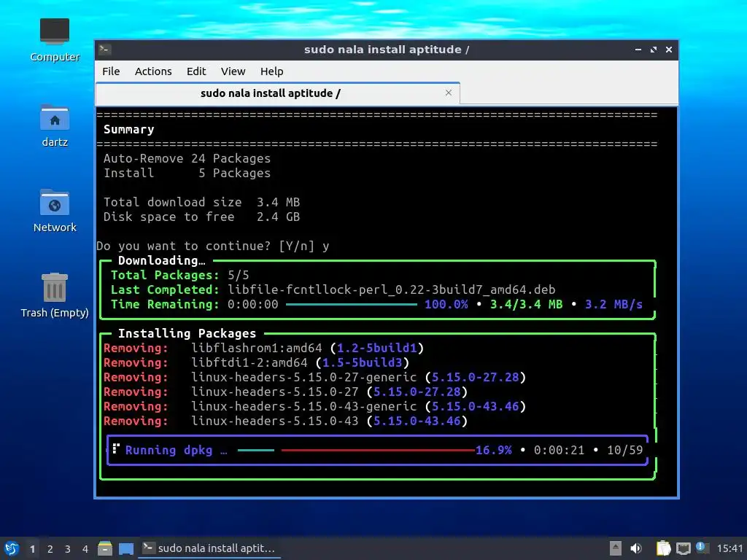Click the 'Running dpkg …' status text
The width and height of the screenshot is (747, 560).
177,450
